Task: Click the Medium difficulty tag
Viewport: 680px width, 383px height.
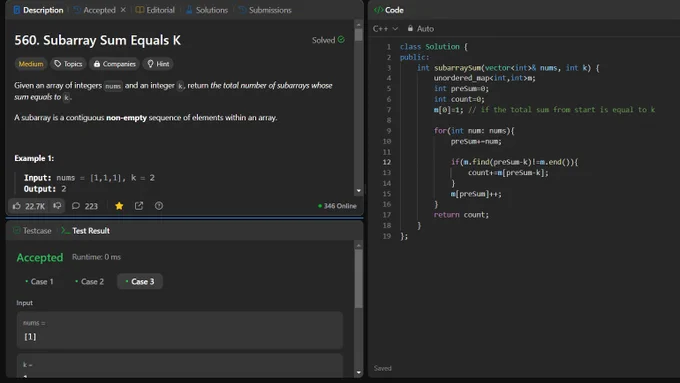Action: [31, 64]
